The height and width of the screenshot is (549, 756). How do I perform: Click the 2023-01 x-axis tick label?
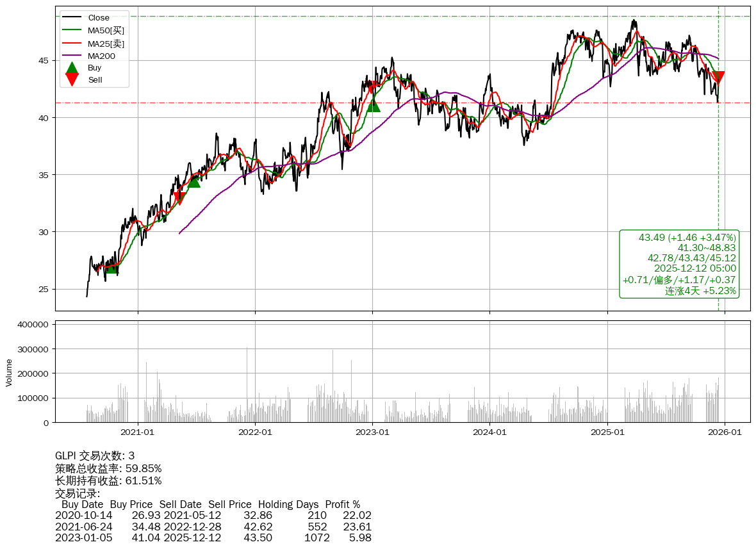pyautogui.click(x=373, y=432)
